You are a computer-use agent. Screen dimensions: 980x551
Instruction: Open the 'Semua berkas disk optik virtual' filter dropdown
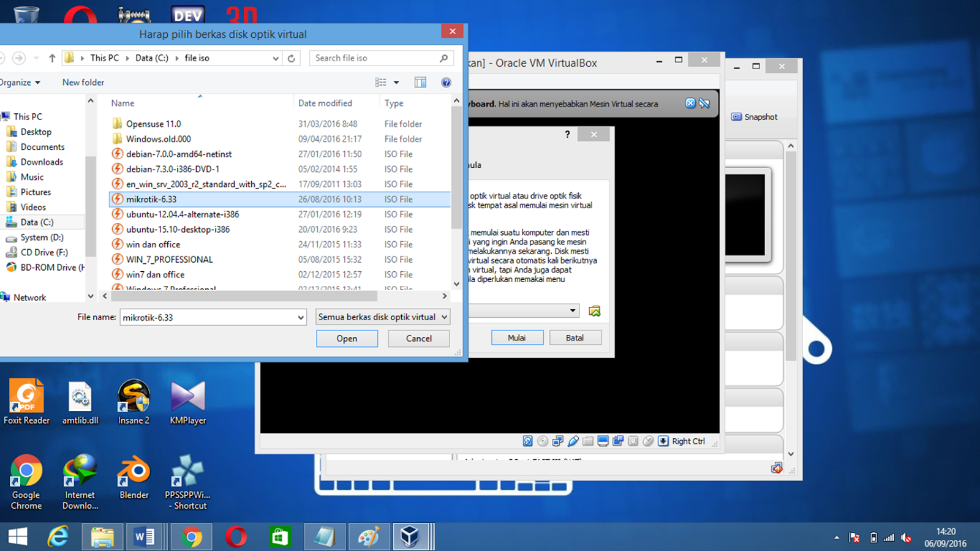pos(383,317)
